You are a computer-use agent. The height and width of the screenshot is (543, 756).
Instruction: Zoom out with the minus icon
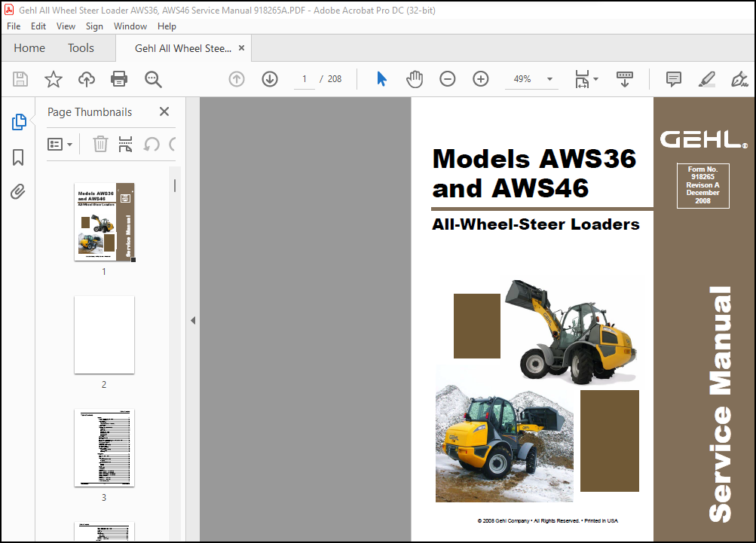(448, 79)
